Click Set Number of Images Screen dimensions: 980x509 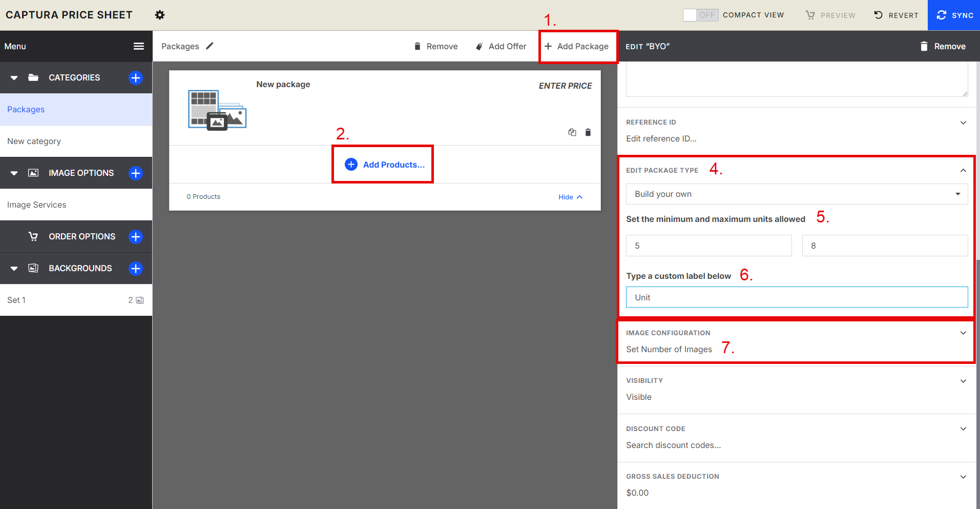[x=669, y=349]
